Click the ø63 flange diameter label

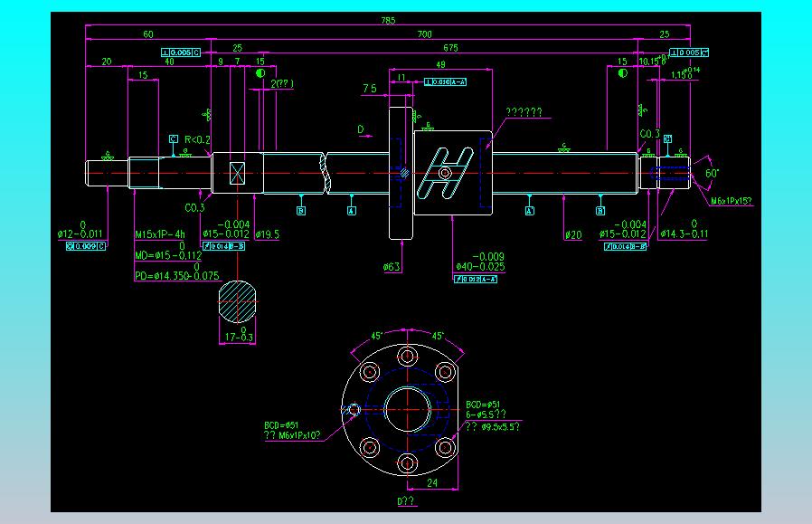[x=392, y=267]
